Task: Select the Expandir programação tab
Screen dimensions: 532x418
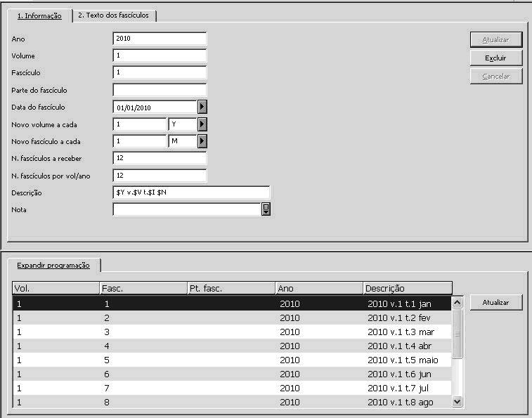Action: 53,266
